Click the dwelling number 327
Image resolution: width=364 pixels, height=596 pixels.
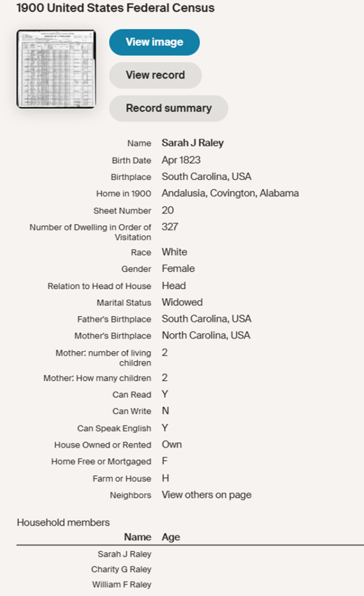170,227
